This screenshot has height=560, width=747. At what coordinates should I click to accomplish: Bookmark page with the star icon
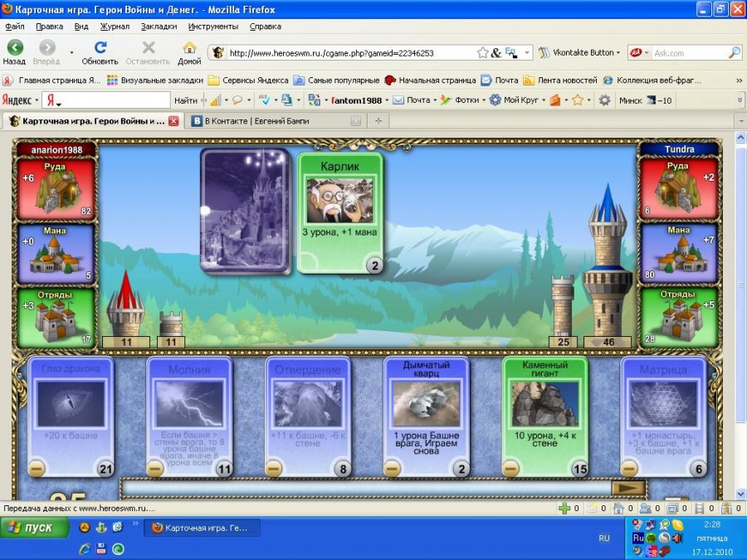tap(482, 52)
